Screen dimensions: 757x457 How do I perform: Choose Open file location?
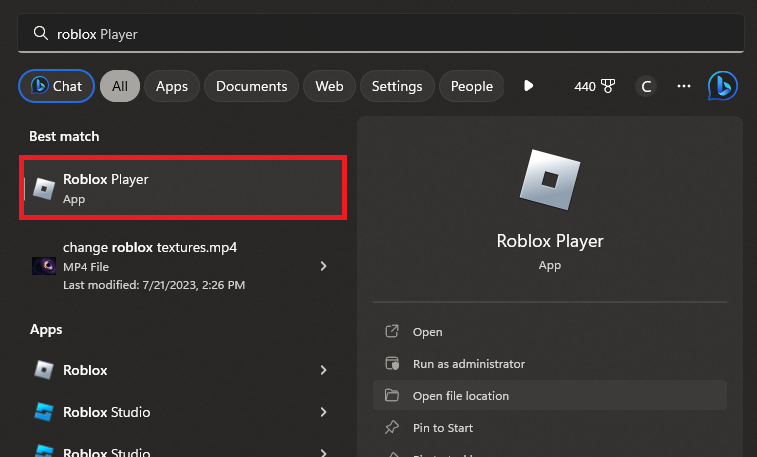click(550, 395)
